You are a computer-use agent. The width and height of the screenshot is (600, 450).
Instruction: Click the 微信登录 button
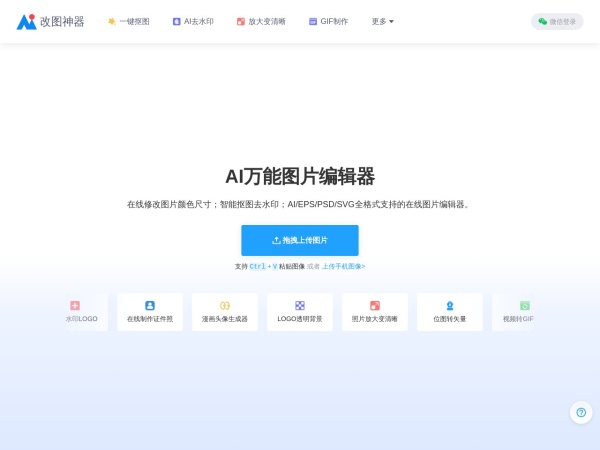[557, 21]
